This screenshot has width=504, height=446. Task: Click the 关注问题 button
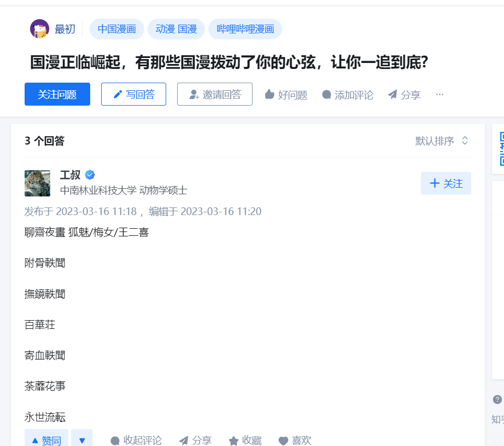(57, 94)
